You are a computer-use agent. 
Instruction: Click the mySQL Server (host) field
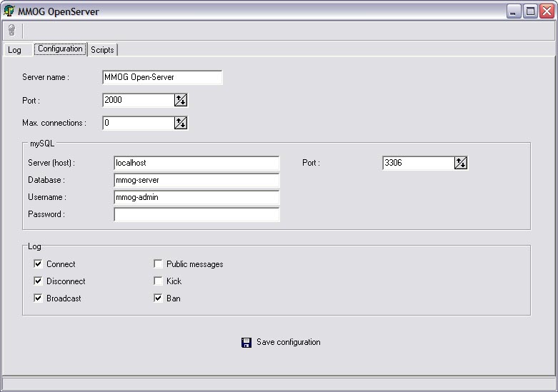(196, 164)
